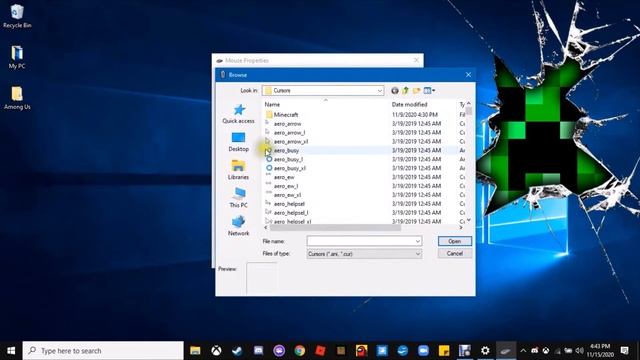Click the taskbar search box
The height and width of the screenshot is (360, 640).
pos(103,351)
